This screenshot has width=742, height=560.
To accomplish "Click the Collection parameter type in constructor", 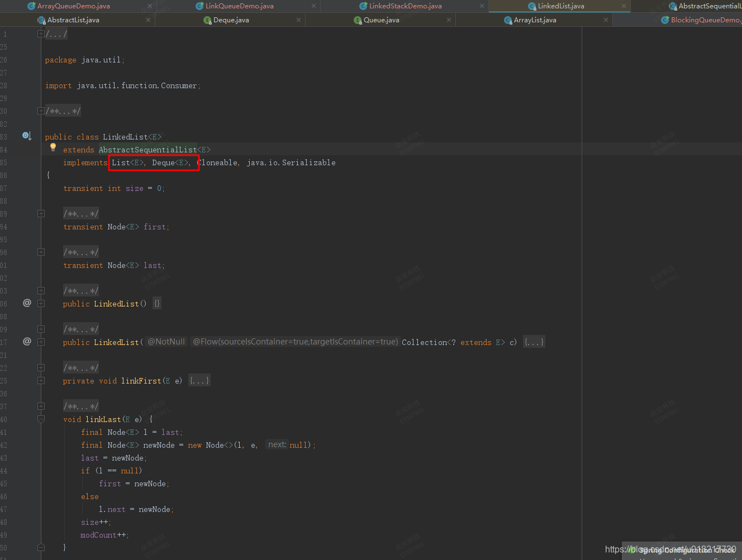I will (x=425, y=342).
